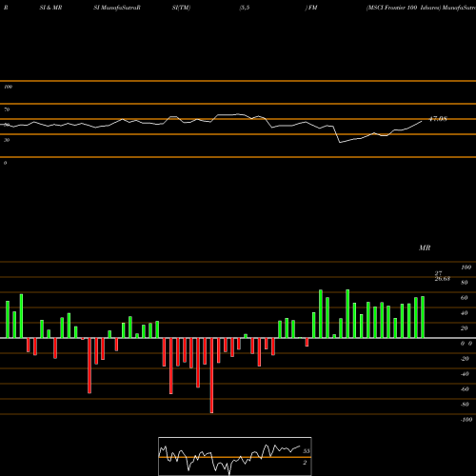Click the upper chart's 30 axis label
The height and width of the screenshot is (476, 476).
[x=7, y=140]
